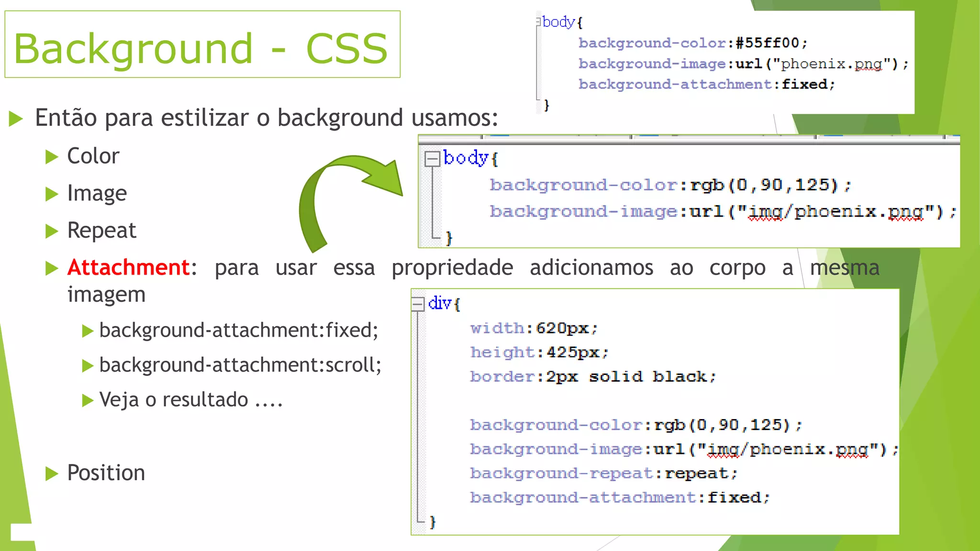The width and height of the screenshot is (980, 551).
Task: Click 'background-attachment:scroll;' bullet text
Action: coord(240,365)
